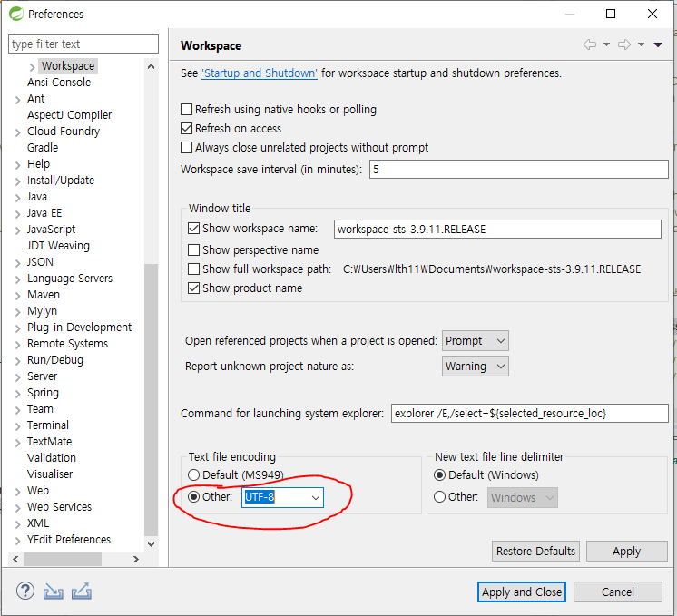Screen dimensions: 677x616
Task: Expand the Spring tree node
Action: [x=18, y=394]
